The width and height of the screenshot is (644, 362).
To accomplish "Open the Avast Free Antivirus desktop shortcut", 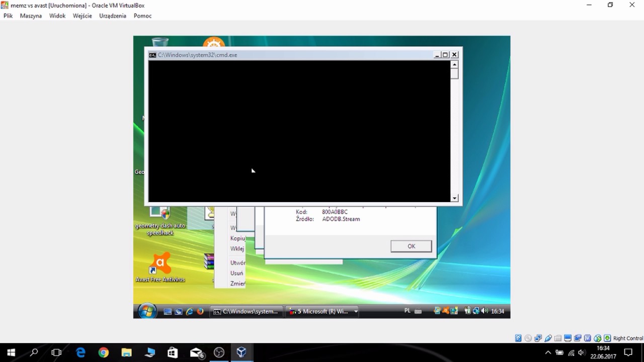I will (160, 267).
